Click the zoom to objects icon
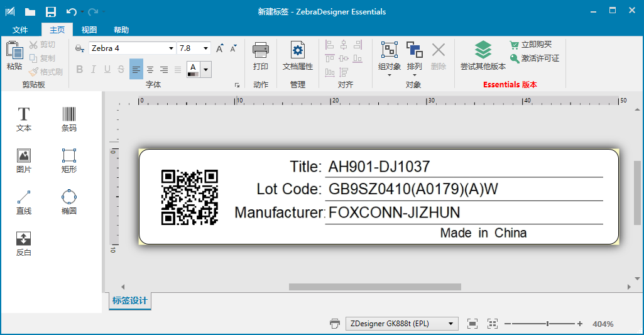Viewport: 644px width, 335px height. [493, 324]
